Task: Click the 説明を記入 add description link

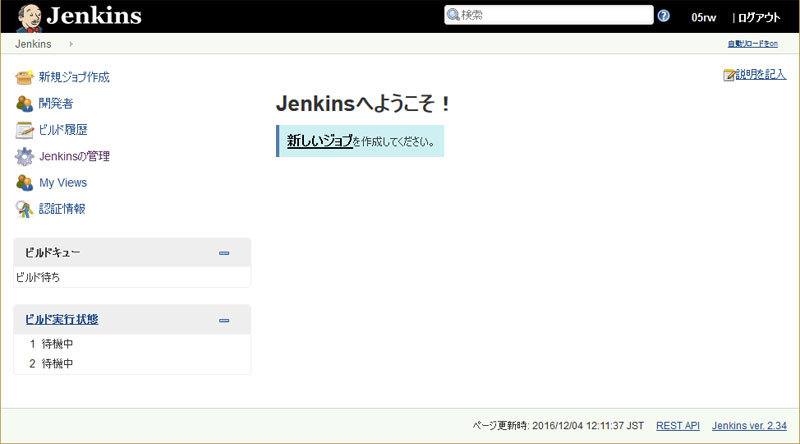Action: coord(761,75)
